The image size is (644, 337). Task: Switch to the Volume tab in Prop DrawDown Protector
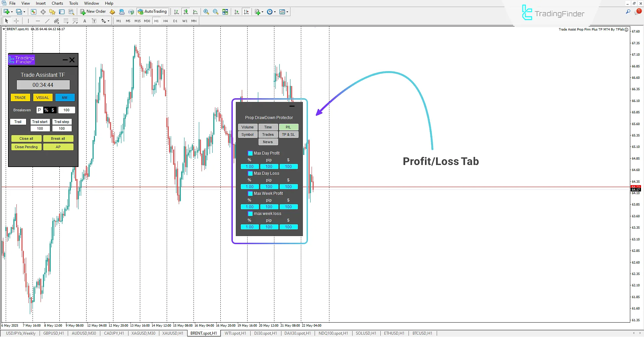(x=248, y=127)
